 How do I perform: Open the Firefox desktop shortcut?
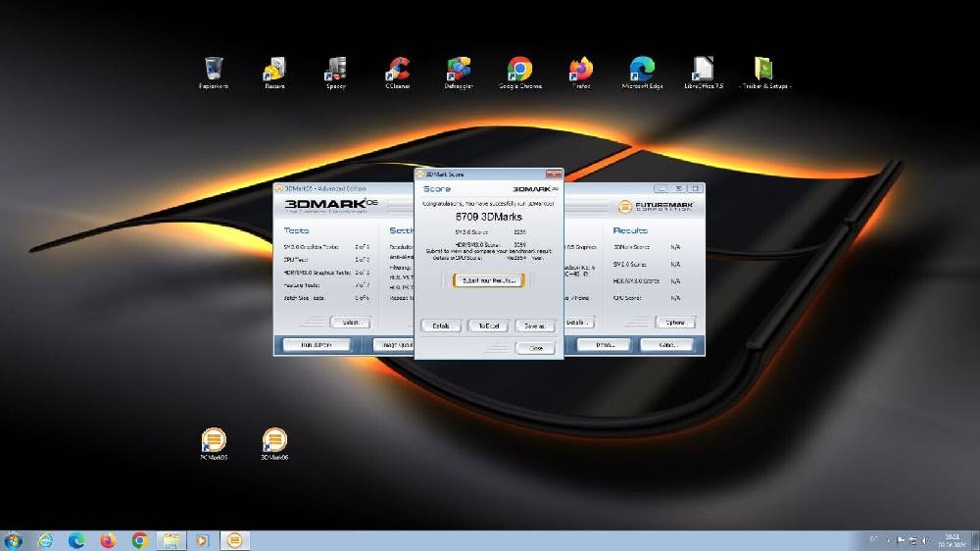click(581, 73)
